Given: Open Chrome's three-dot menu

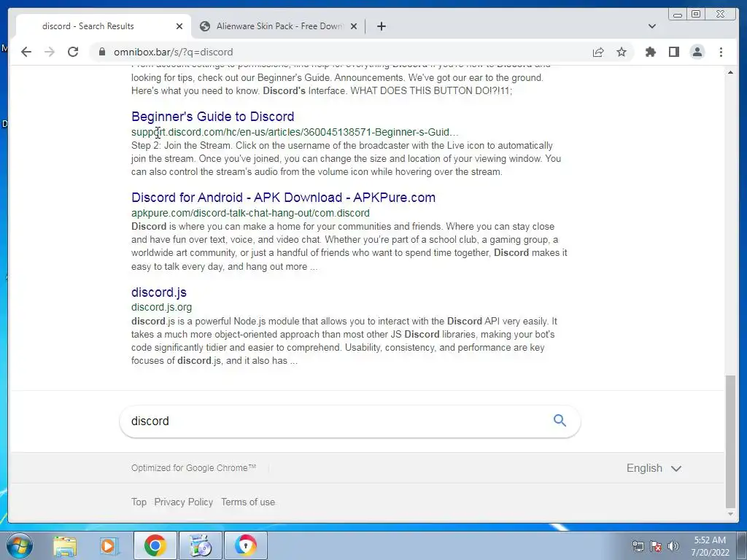Looking at the screenshot, I should [x=721, y=52].
